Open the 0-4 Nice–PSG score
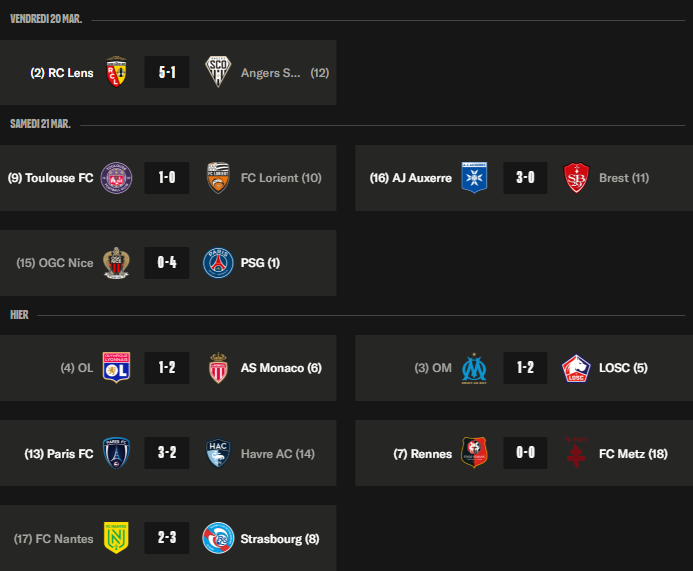The width and height of the screenshot is (693, 571). (x=167, y=263)
